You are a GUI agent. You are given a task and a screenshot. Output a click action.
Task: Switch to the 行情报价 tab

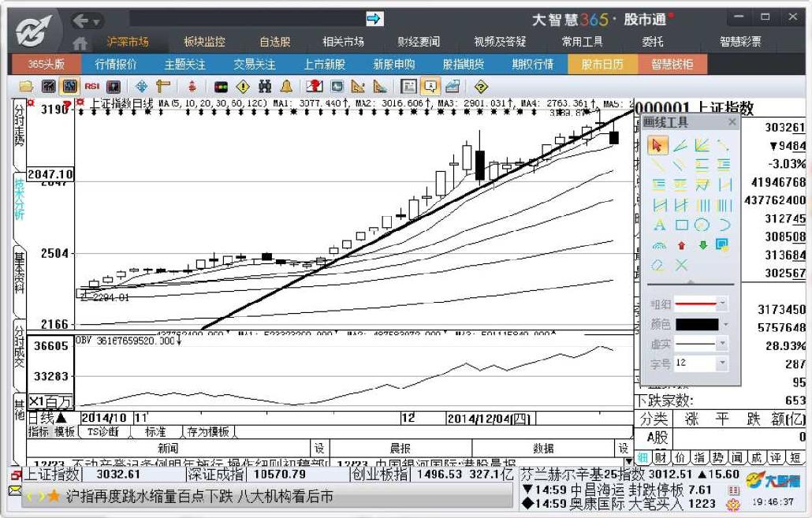coord(115,64)
